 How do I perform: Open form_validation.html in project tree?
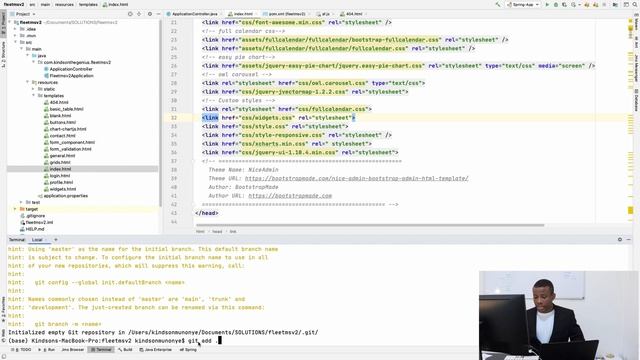67,149
